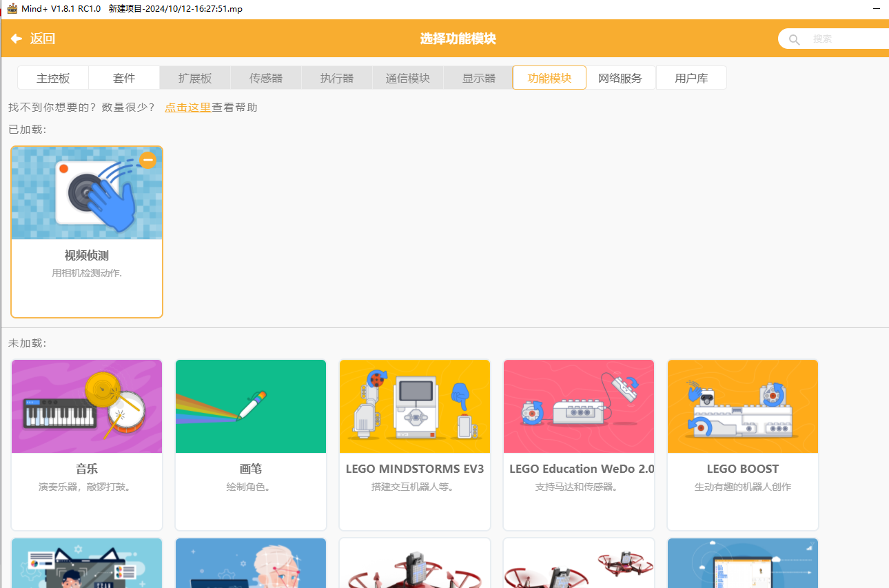Click the LEGO MINDSTORMS EV3 title
Viewport: 889px width, 588px height.
point(415,469)
